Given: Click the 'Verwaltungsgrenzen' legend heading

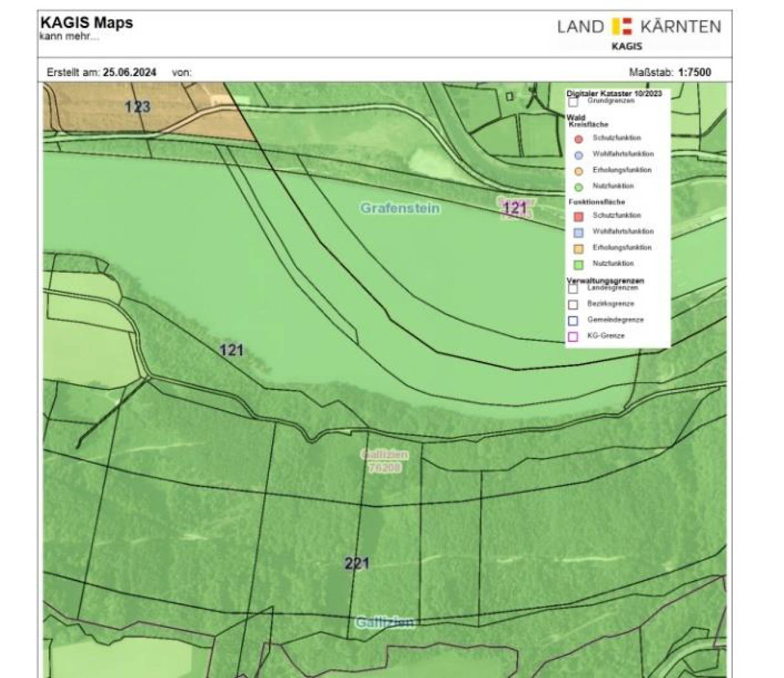Looking at the screenshot, I should pyautogui.click(x=605, y=280).
